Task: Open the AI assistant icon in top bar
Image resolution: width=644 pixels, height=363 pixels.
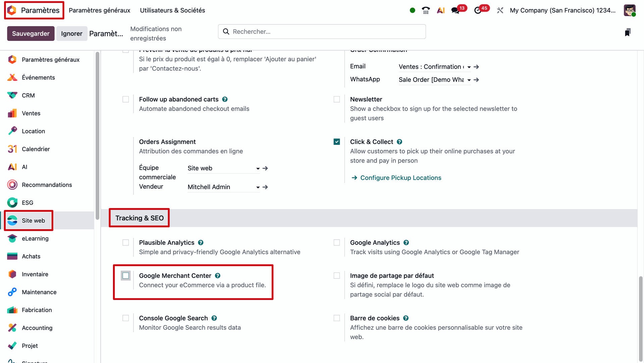Action: 441,10
